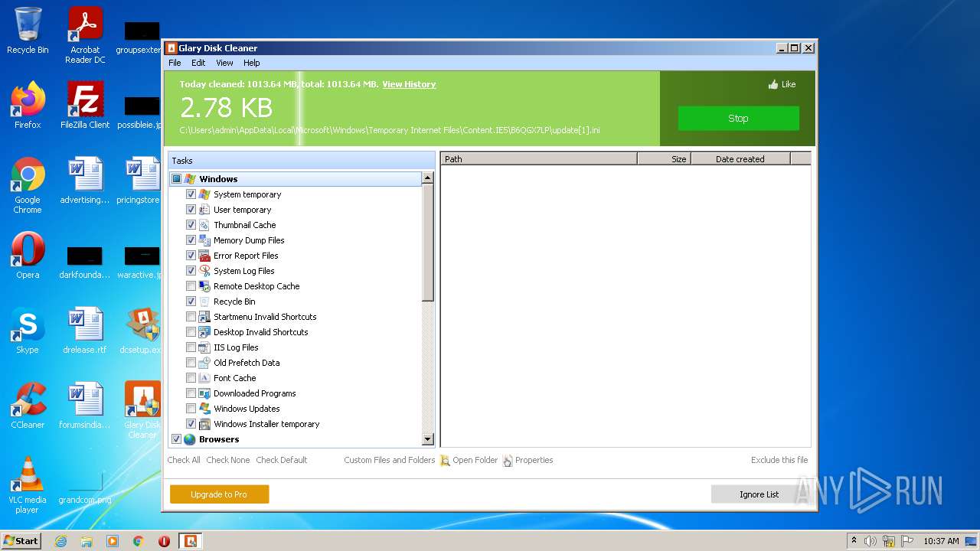Click the Error Report Files icon
Screen dimensions: 980x551
[x=204, y=256]
